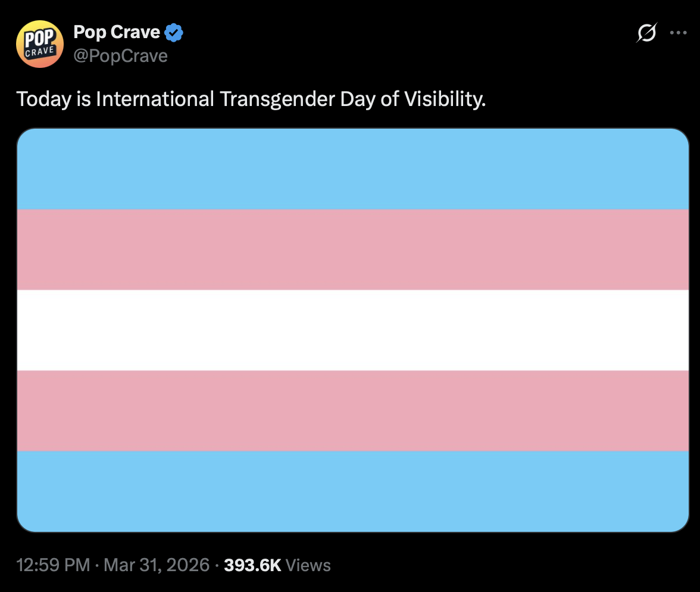This screenshot has width=700, height=592.
Task: Click the "Views" label
Action: [308, 565]
